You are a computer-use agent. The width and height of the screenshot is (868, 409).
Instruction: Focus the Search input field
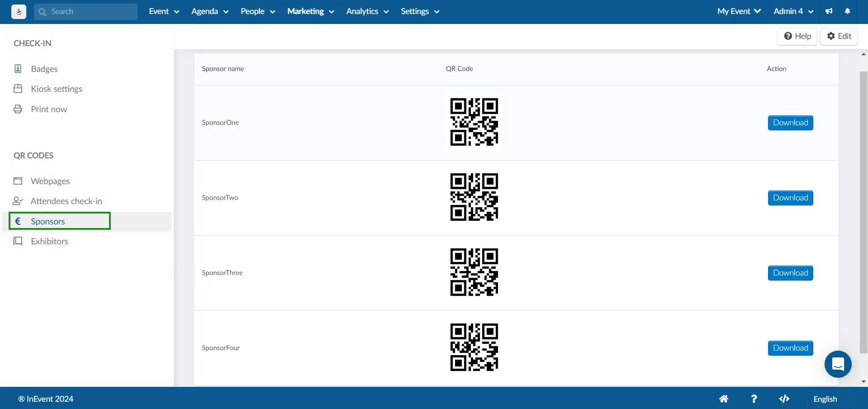coord(85,12)
